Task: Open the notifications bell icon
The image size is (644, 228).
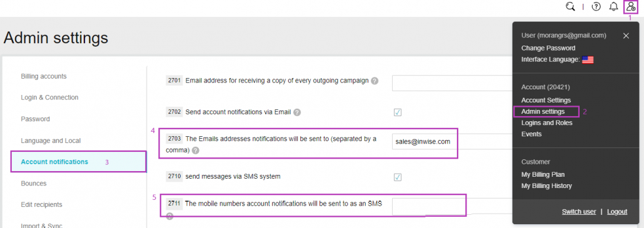Action: click(x=613, y=7)
